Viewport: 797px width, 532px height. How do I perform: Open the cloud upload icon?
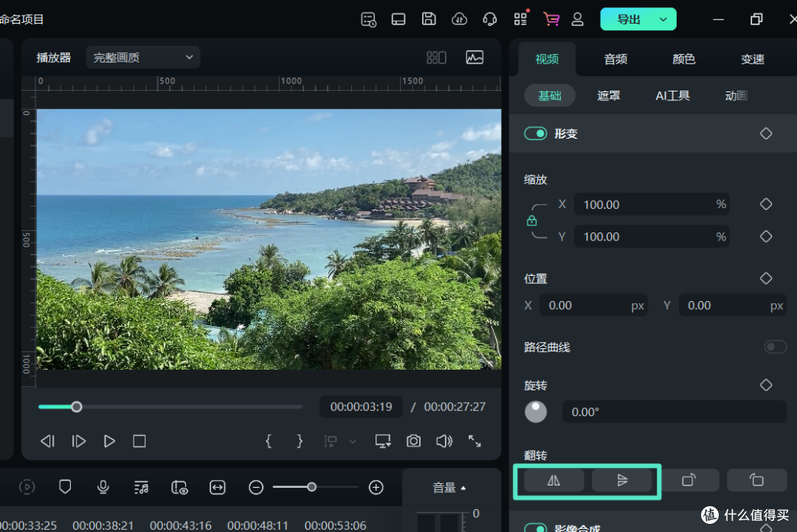pos(459,19)
